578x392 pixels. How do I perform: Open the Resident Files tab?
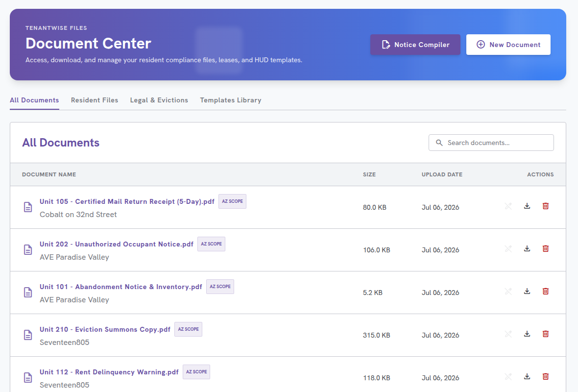click(95, 100)
